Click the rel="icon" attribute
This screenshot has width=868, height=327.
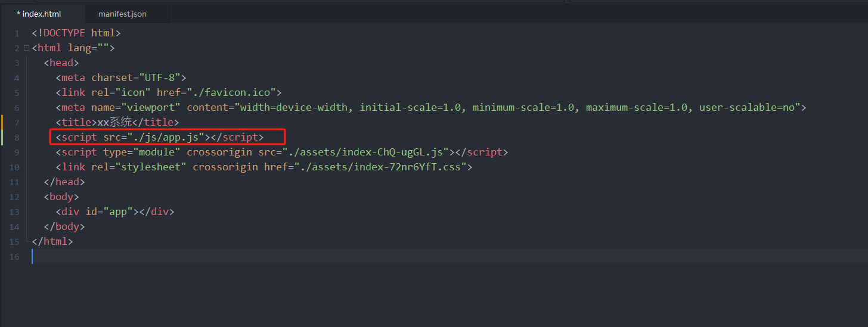coord(121,92)
